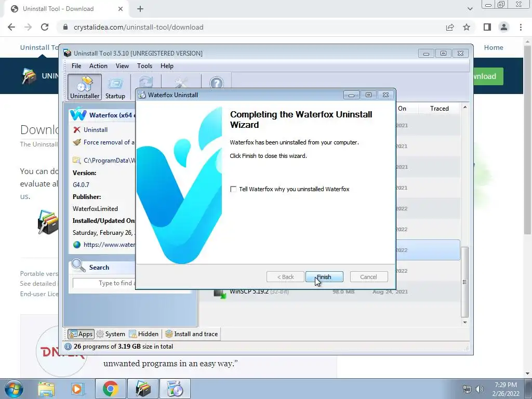The width and height of the screenshot is (532, 399).
Task: Click the Search magnifier icon
Action: pos(78,265)
